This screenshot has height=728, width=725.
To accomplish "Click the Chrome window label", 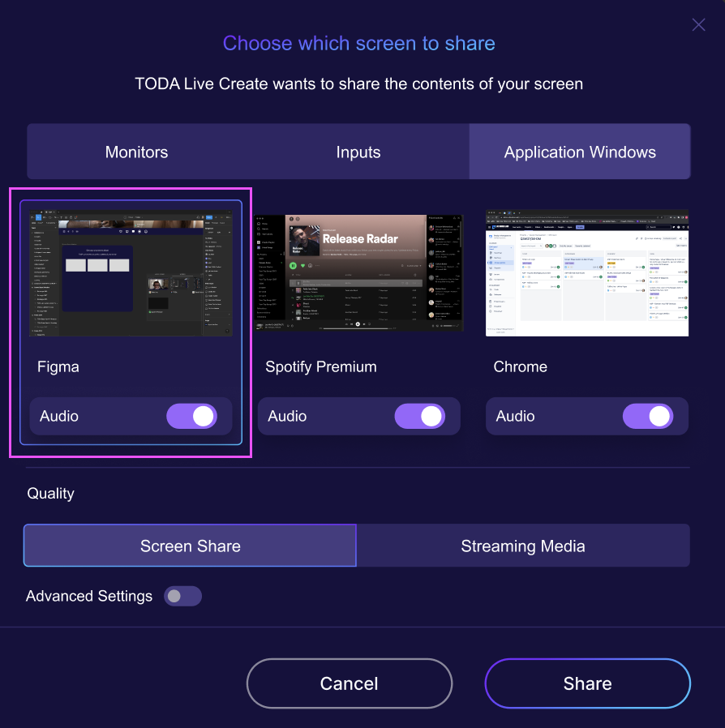I will pos(520,366).
